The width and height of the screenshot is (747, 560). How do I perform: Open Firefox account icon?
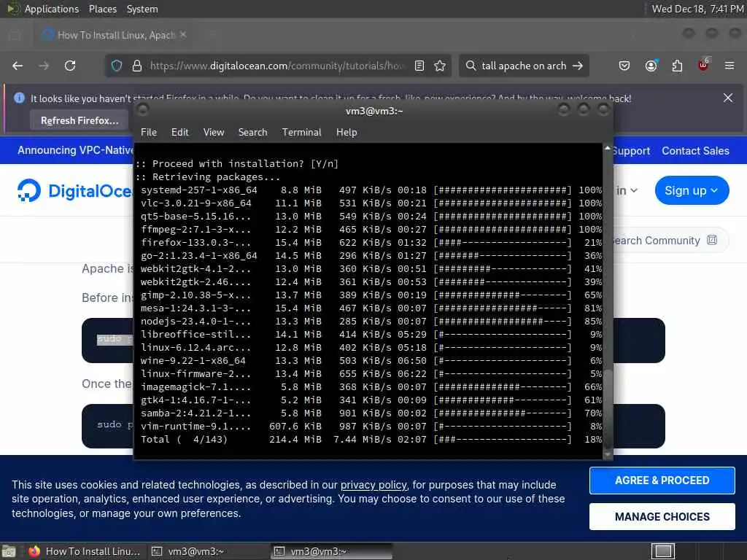[x=651, y=66]
